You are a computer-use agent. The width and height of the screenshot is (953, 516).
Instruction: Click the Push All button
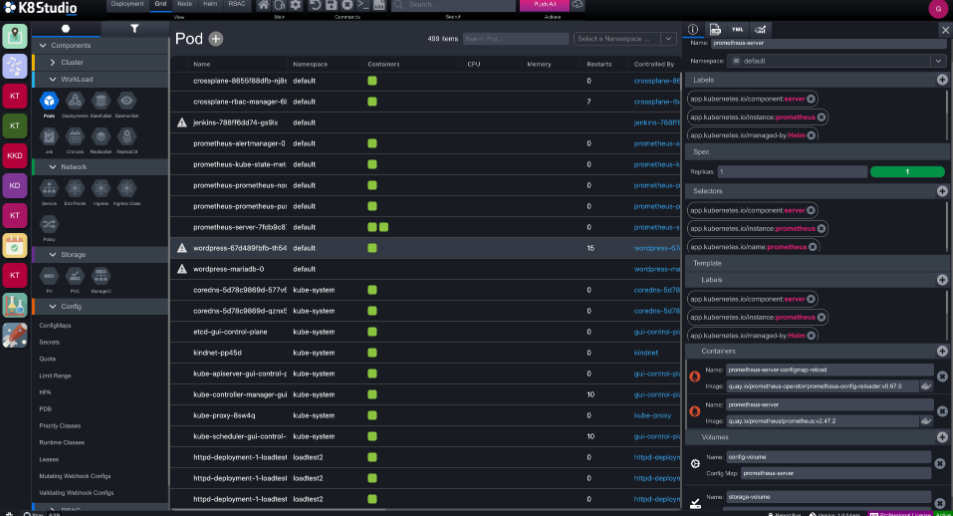[543, 6]
